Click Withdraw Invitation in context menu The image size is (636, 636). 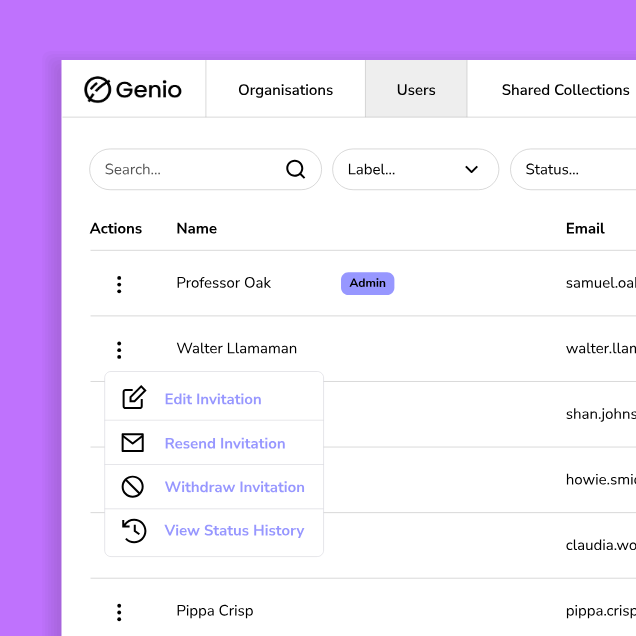[234, 487]
